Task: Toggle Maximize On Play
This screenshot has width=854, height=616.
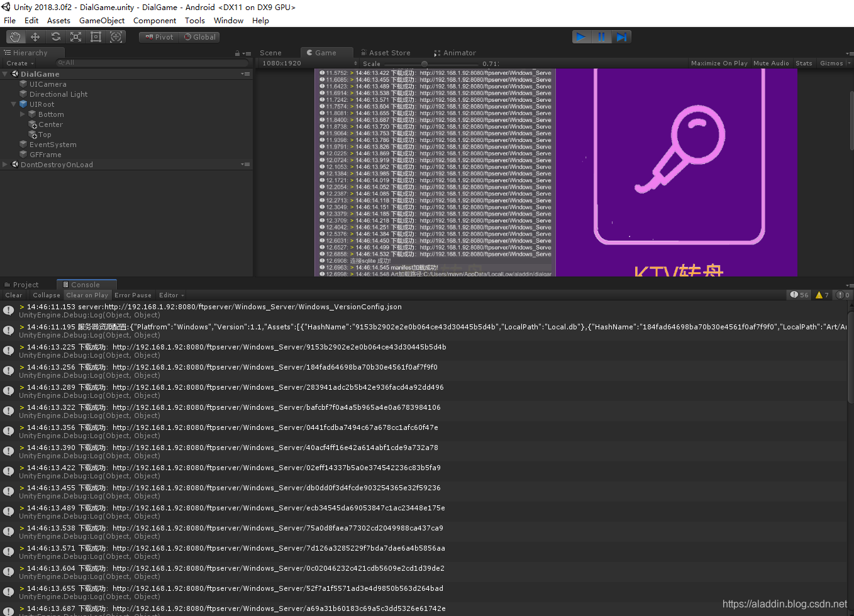Action: coord(719,63)
